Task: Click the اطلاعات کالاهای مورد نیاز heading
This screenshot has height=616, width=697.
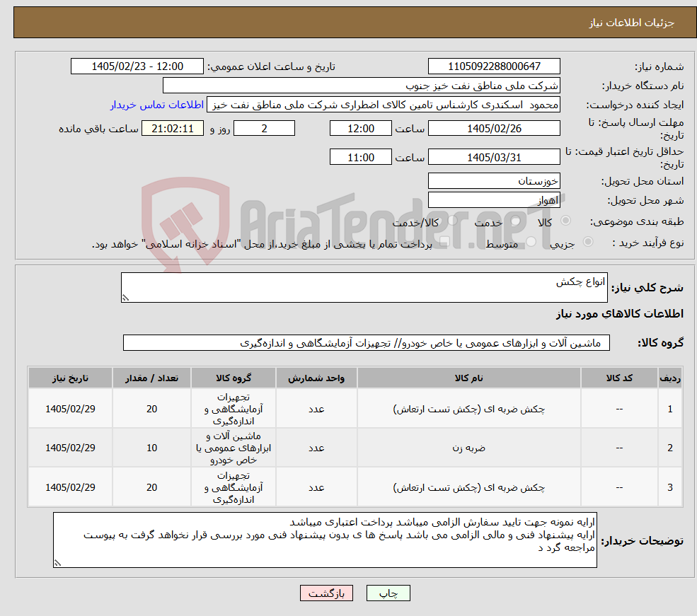Action: 619,313
